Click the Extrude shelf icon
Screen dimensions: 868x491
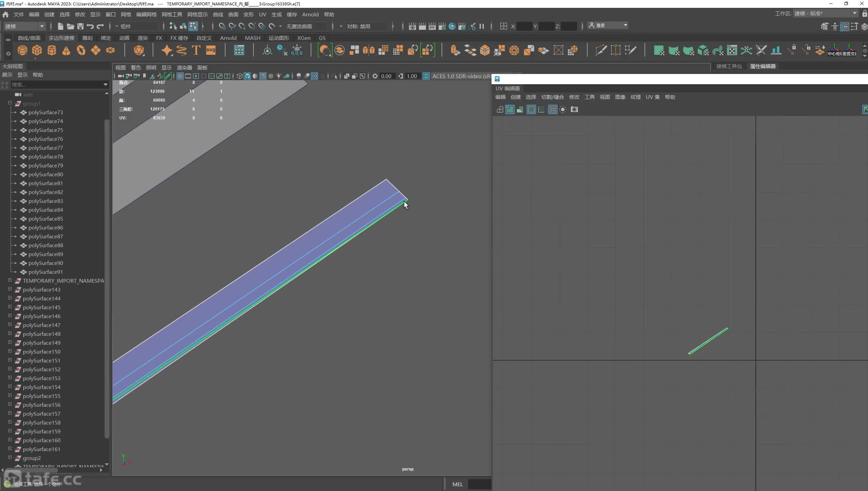click(x=455, y=50)
